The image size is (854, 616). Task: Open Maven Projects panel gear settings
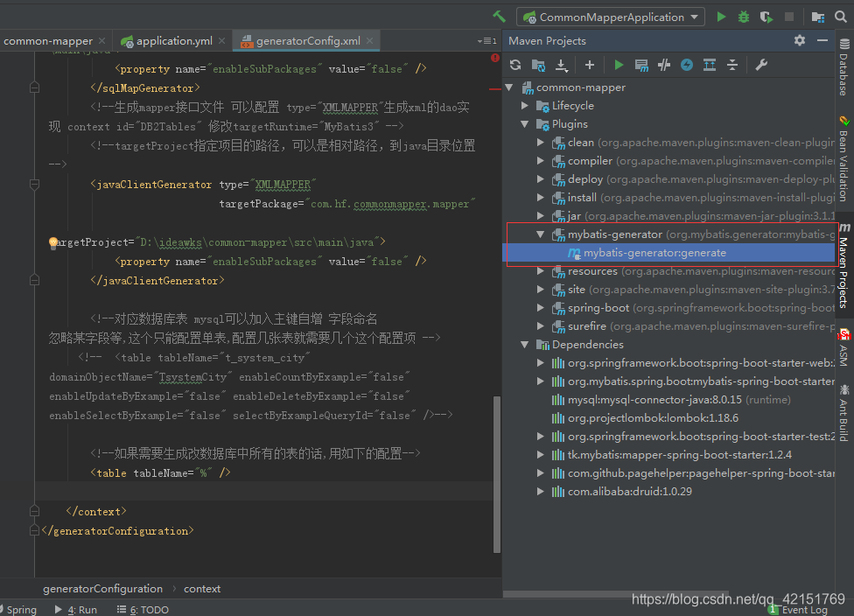800,40
